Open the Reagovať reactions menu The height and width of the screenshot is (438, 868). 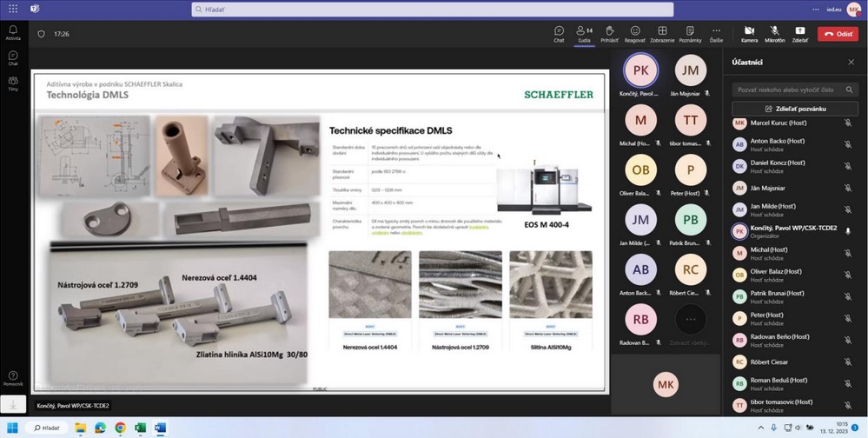click(634, 33)
